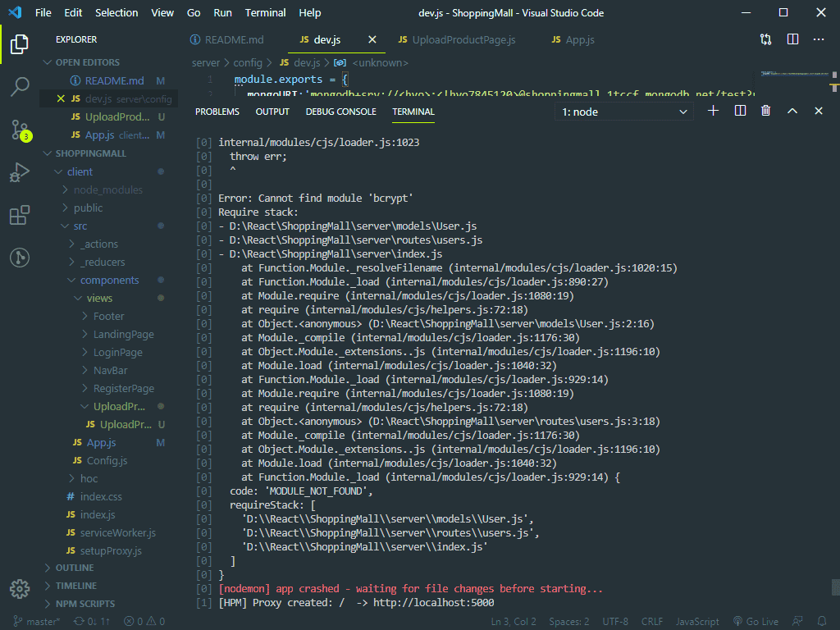Click the feedback icon in status bar

tap(797, 622)
